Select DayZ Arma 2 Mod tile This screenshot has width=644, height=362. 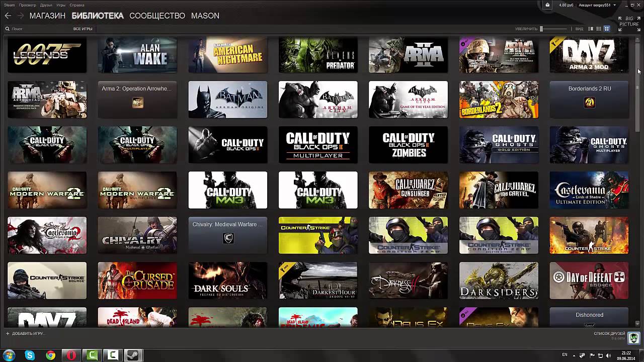(x=589, y=54)
